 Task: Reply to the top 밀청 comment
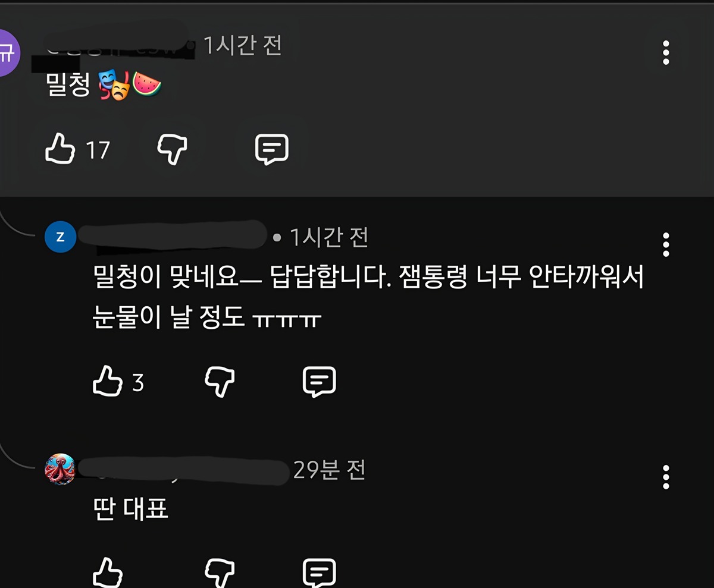click(272, 149)
